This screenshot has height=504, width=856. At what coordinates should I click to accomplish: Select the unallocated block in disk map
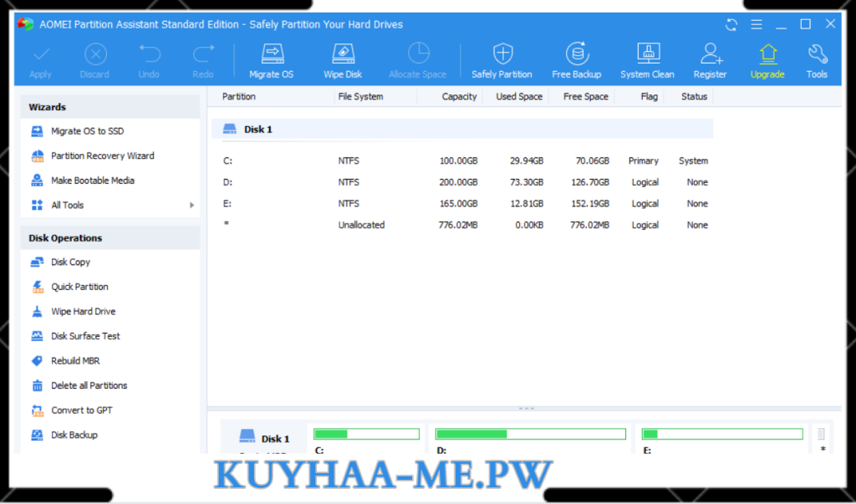[x=821, y=435]
